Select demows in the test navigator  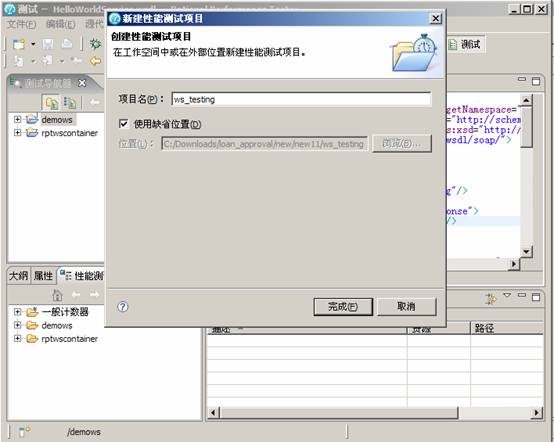point(57,120)
